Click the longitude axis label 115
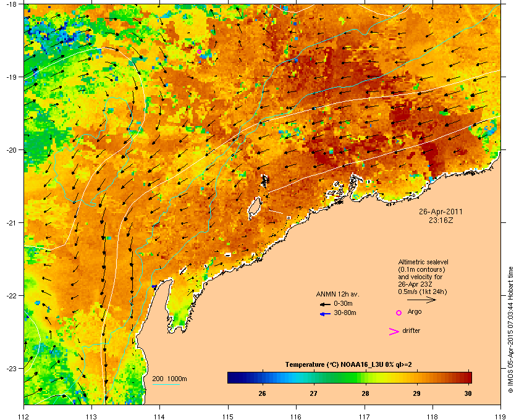 coord(228,417)
